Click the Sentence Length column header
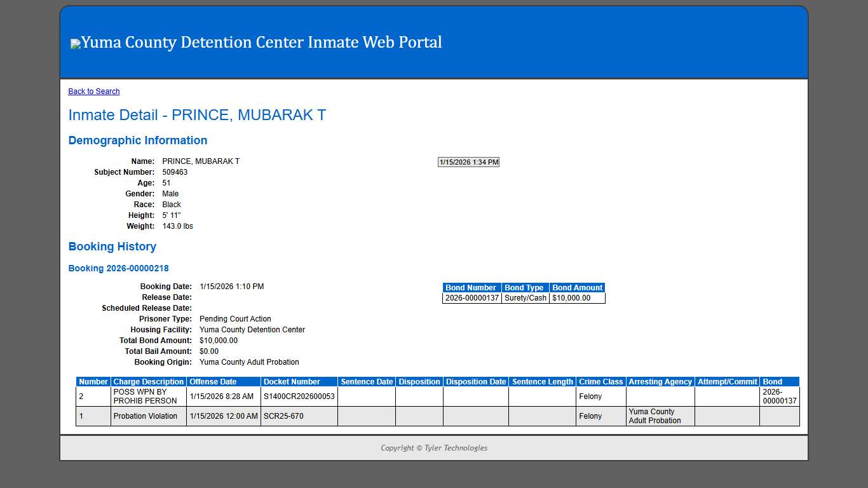Screen dimensions: 868x488 543,381
